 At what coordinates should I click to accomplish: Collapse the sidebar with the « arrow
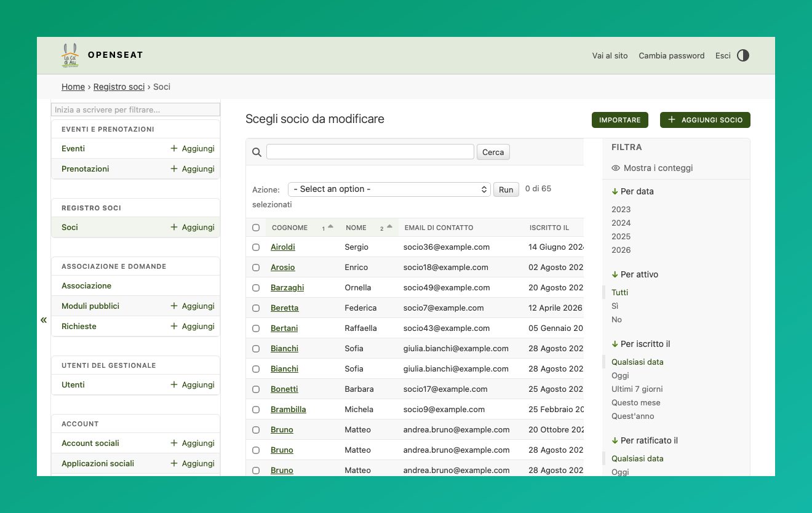44,320
